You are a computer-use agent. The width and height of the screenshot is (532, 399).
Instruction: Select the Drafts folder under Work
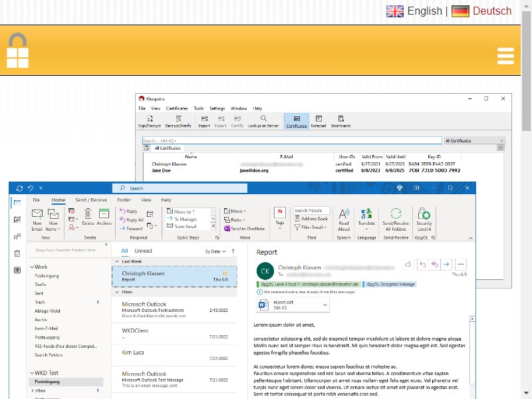tap(41, 285)
